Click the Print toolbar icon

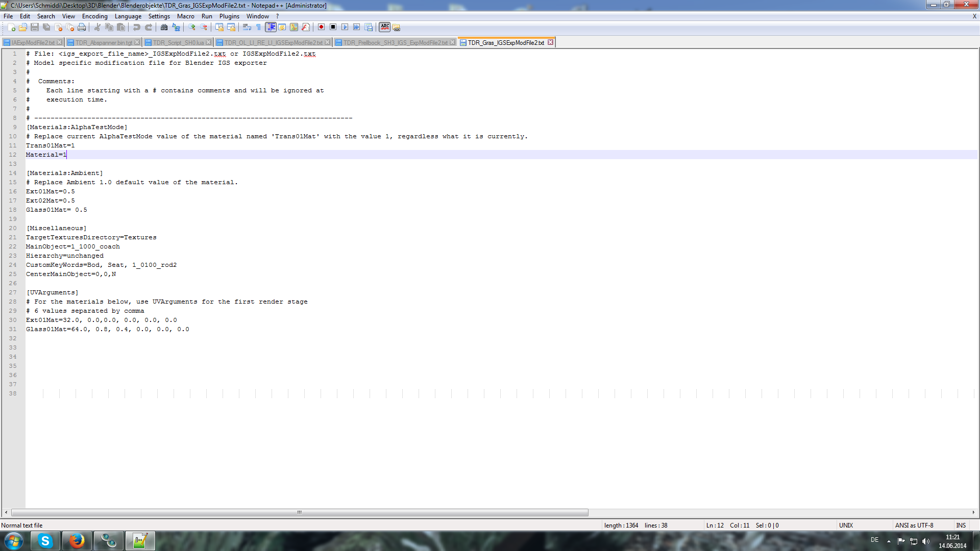[82, 27]
